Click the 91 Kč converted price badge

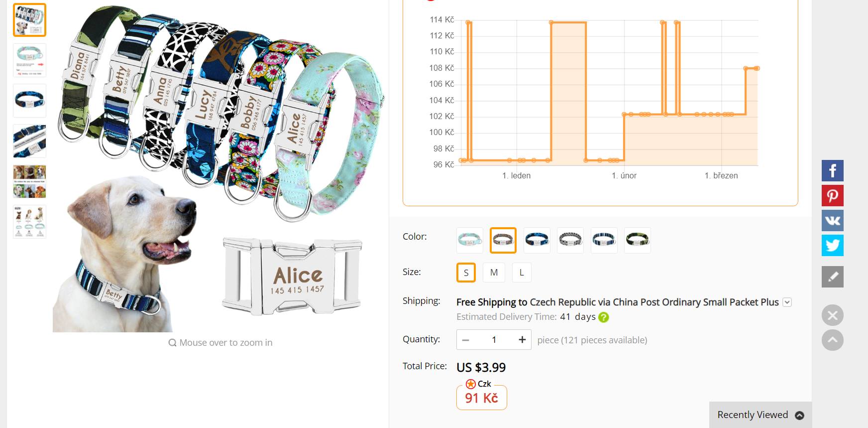481,398
